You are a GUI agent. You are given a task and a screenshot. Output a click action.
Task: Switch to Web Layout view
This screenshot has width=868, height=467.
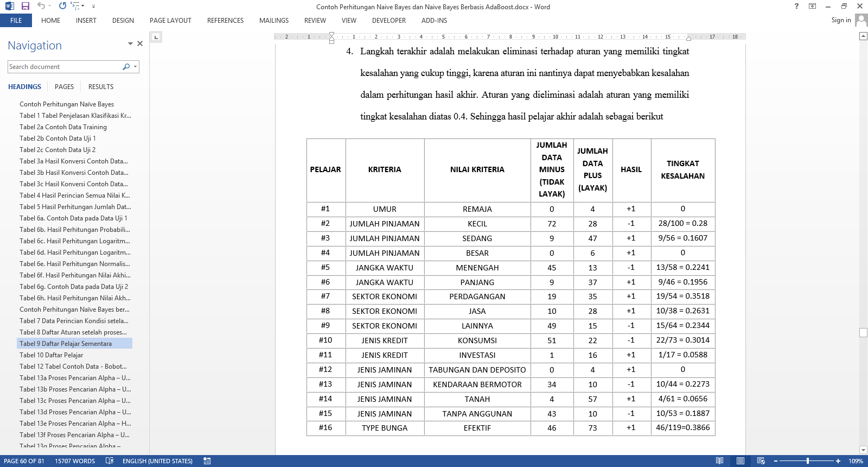[761, 461]
